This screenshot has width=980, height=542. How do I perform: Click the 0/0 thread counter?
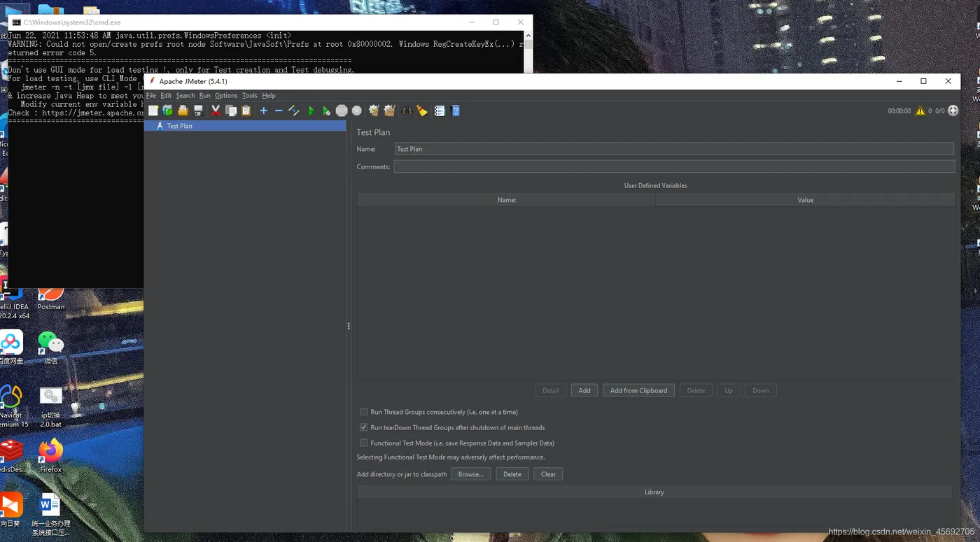940,111
